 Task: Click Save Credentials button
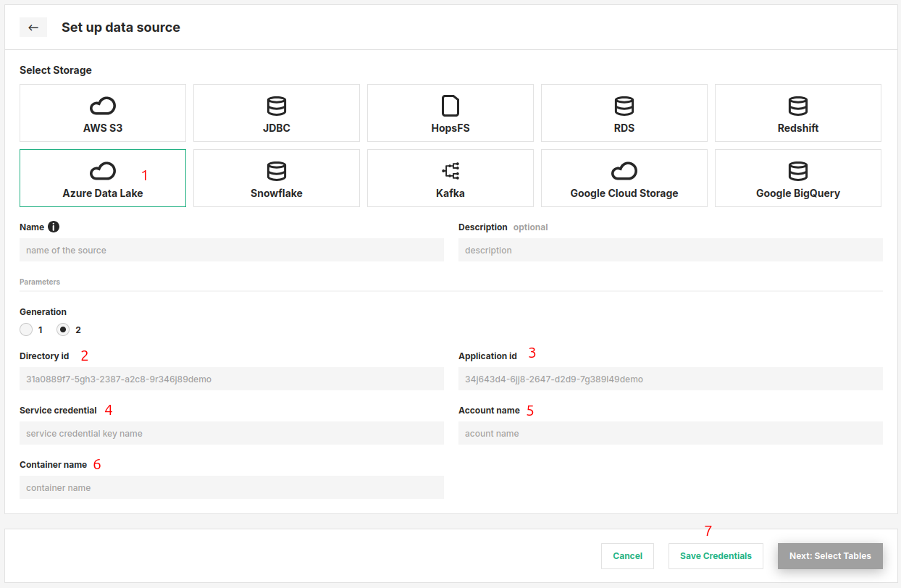coord(716,556)
